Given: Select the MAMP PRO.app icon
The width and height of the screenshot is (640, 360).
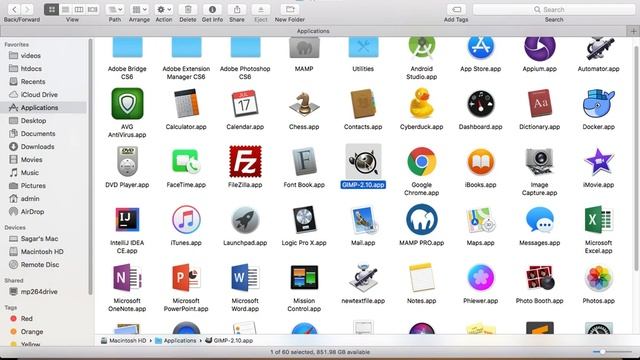Looking at the screenshot, I should (x=422, y=220).
